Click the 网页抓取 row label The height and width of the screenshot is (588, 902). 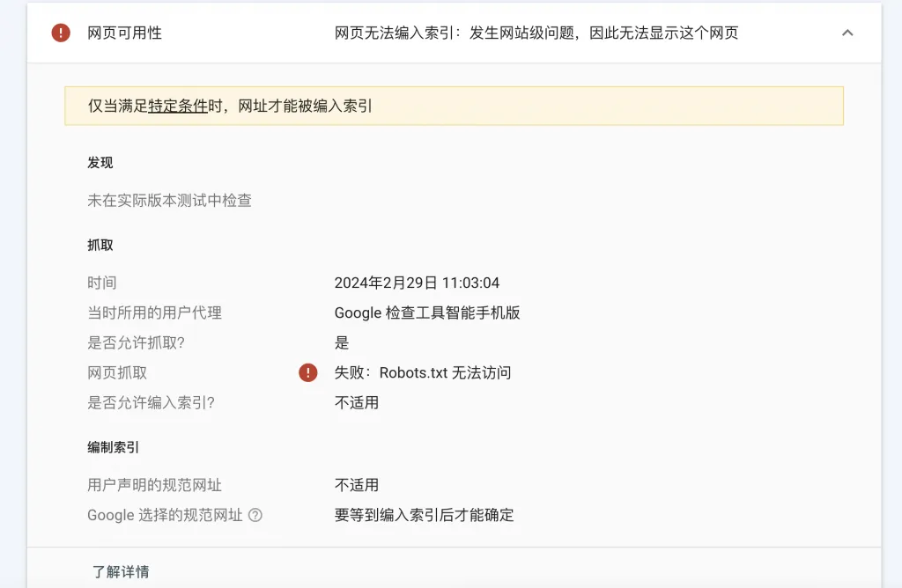117,372
